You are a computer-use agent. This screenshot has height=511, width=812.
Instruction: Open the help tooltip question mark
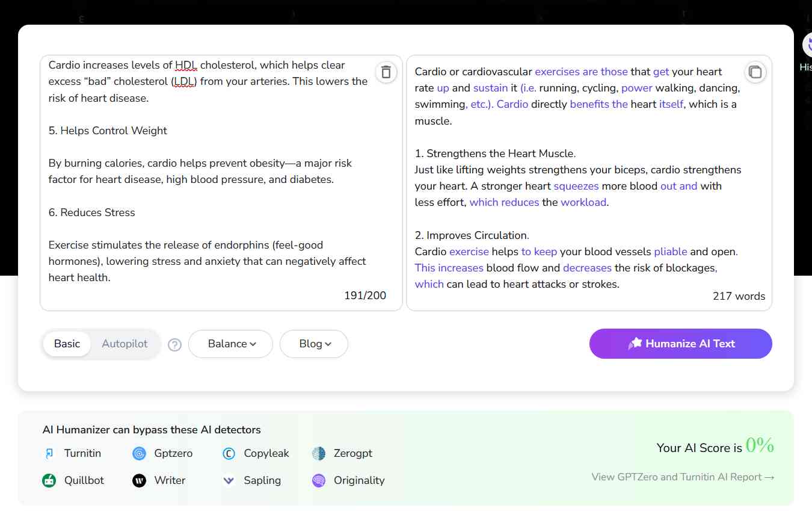coord(174,345)
